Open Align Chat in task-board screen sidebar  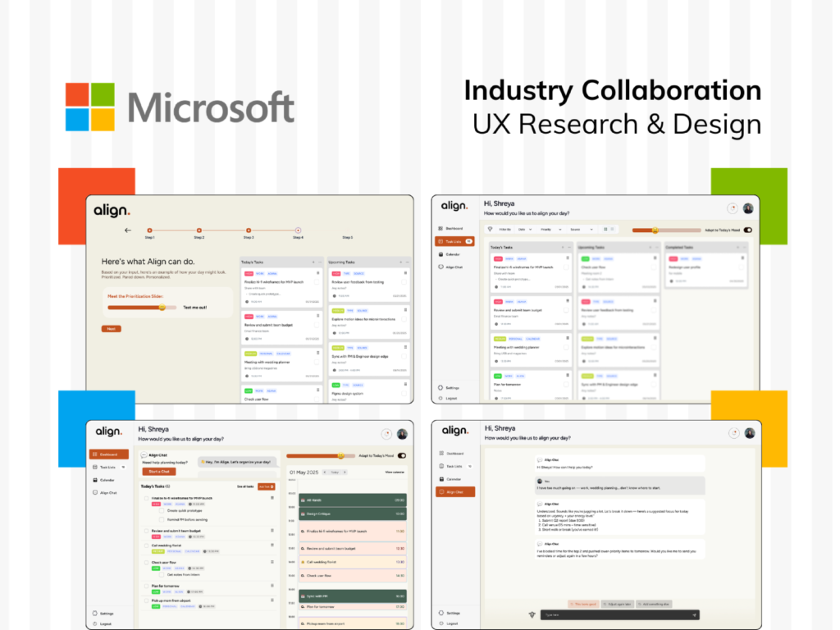coord(450,267)
